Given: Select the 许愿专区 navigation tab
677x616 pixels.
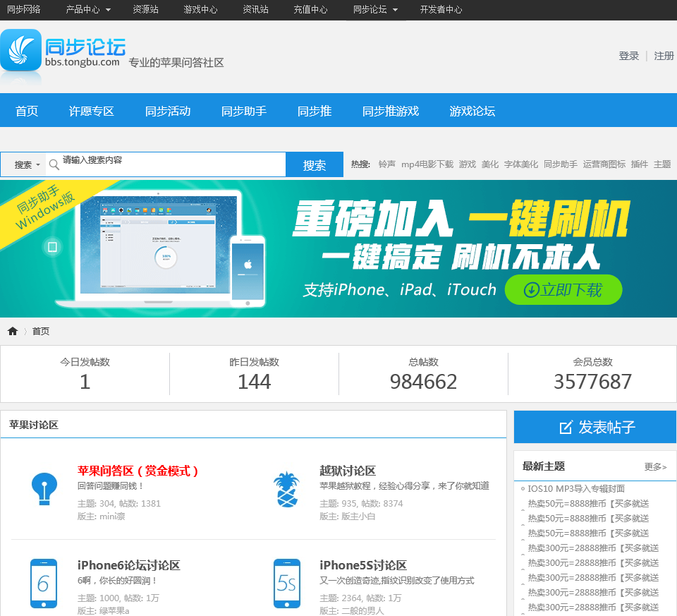Looking at the screenshot, I should pyautogui.click(x=91, y=111).
